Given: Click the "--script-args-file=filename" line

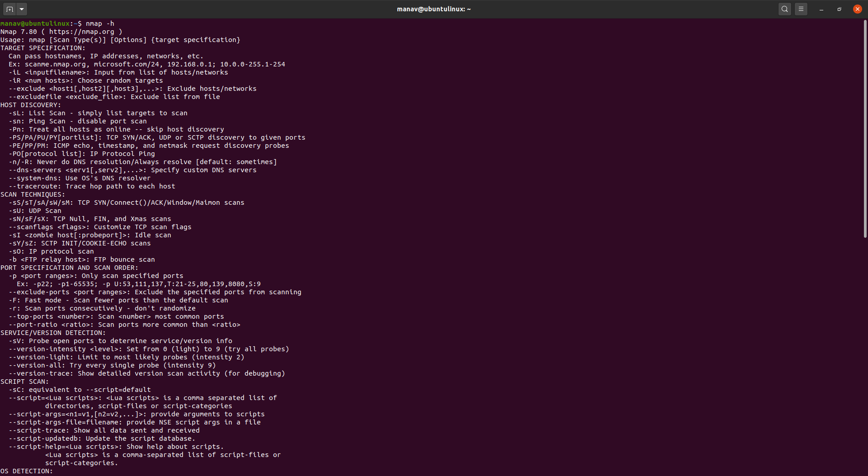Looking at the screenshot, I should 135,422.
